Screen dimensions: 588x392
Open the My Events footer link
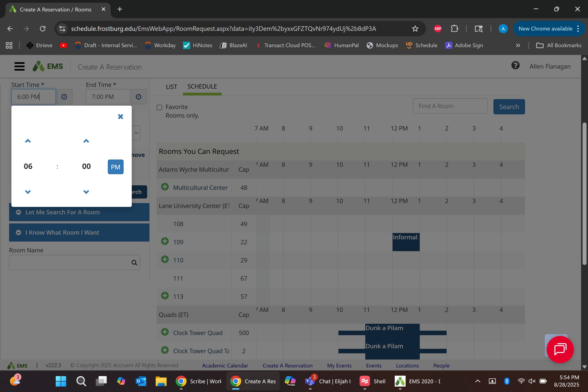pos(339,366)
